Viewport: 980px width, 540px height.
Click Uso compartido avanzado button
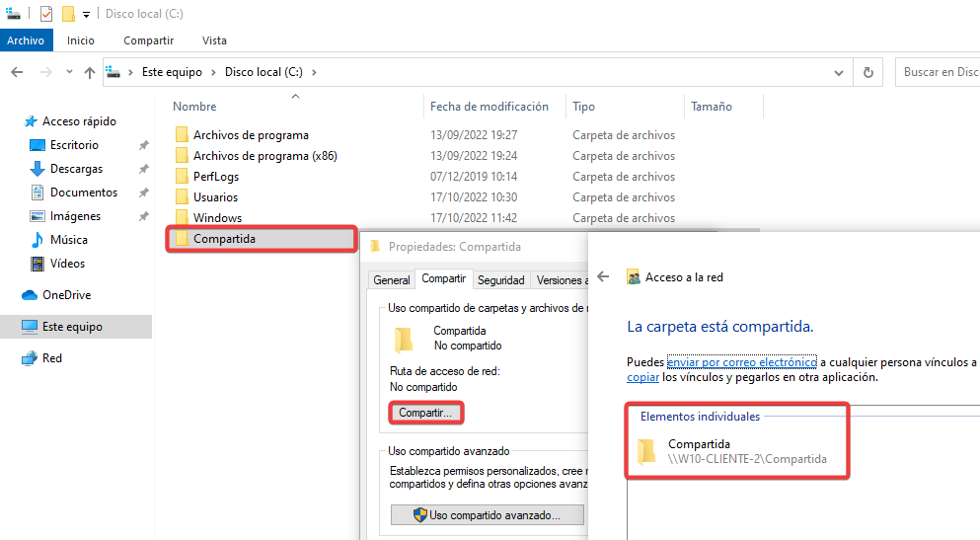(487, 515)
